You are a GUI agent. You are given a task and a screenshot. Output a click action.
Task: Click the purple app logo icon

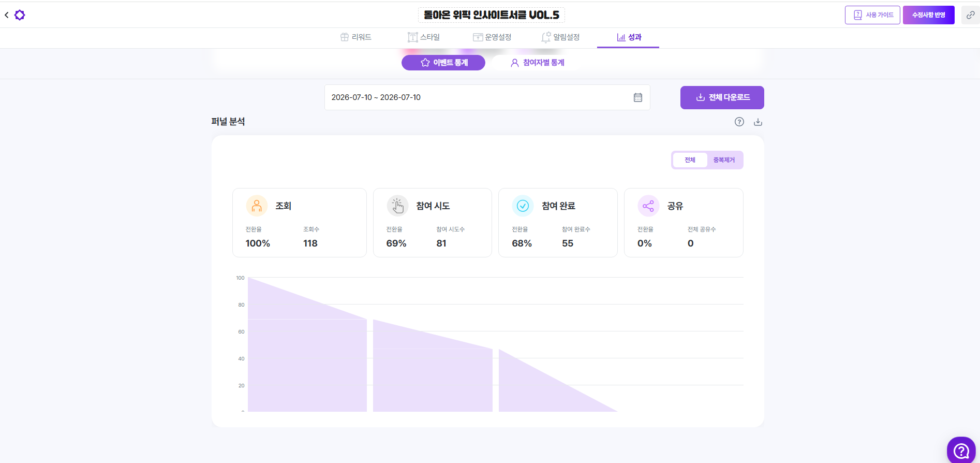pyautogui.click(x=20, y=15)
